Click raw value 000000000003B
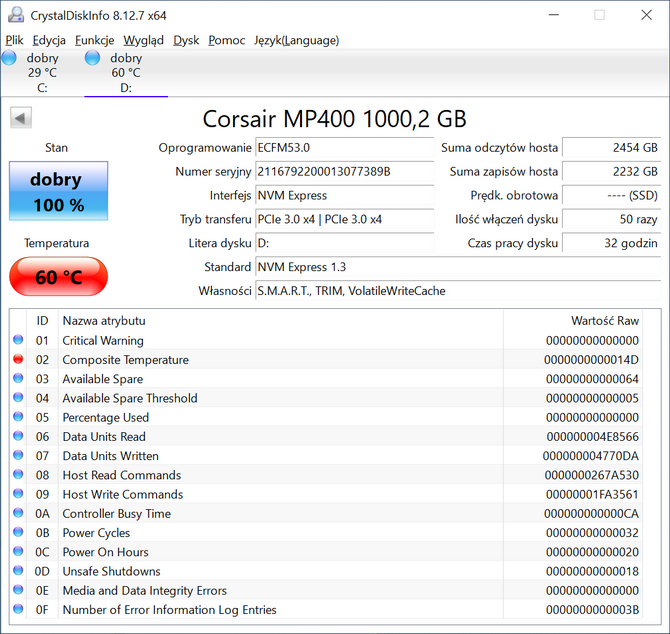The height and width of the screenshot is (634, 670). point(592,610)
